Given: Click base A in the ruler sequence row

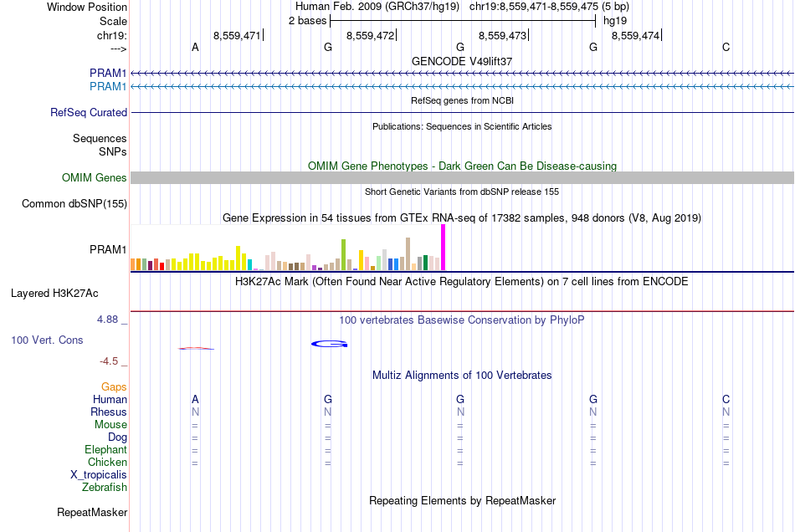Looking at the screenshot, I should (195, 47).
